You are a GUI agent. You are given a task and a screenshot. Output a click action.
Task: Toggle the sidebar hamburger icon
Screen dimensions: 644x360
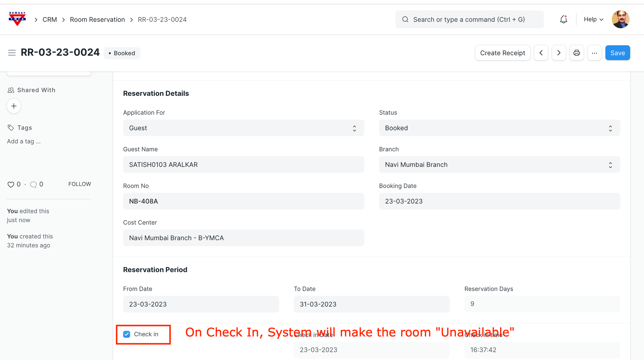pyautogui.click(x=12, y=53)
